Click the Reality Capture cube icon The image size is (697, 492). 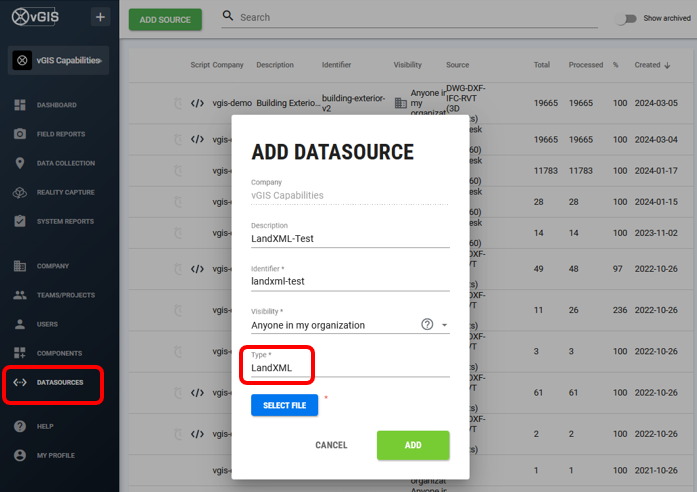[20, 192]
